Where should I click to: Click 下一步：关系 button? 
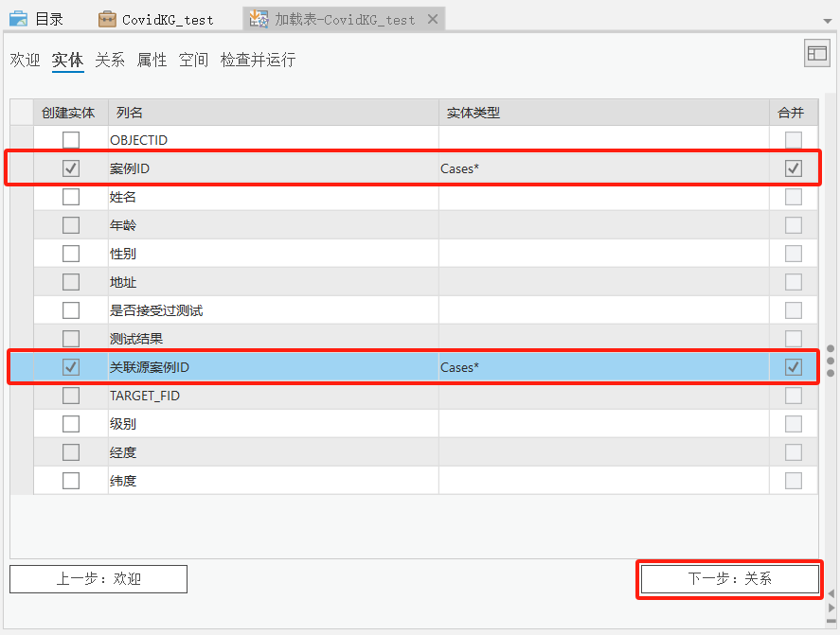pos(729,578)
